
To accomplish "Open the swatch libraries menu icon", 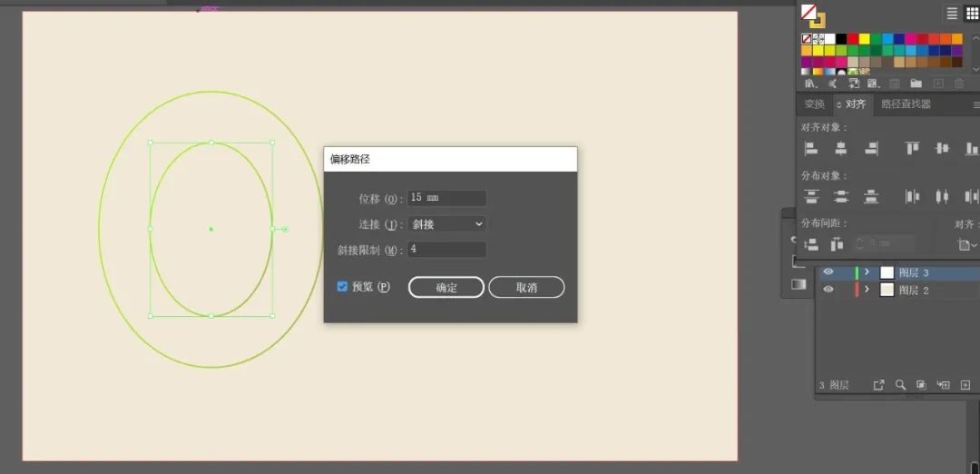I will [x=810, y=84].
